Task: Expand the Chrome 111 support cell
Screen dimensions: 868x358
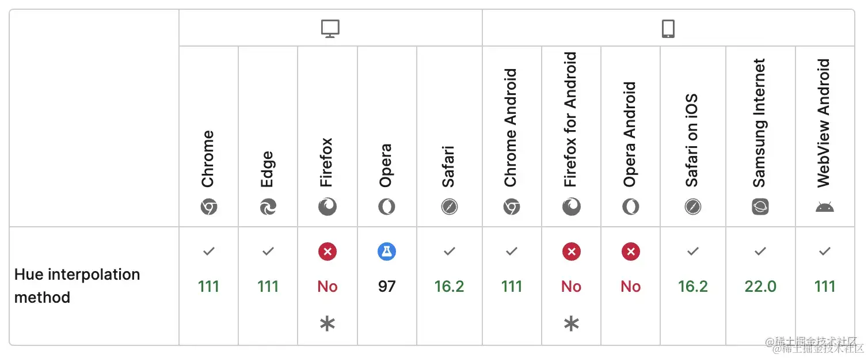Action: 208,286
